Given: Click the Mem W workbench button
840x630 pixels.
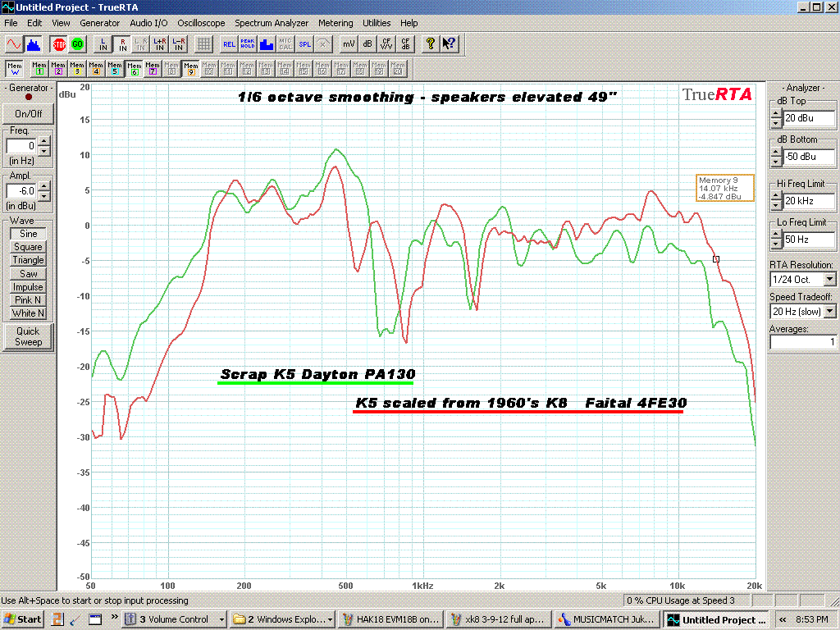Looking at the screenshot, I should pyautogui.click(x=15, y=69).
